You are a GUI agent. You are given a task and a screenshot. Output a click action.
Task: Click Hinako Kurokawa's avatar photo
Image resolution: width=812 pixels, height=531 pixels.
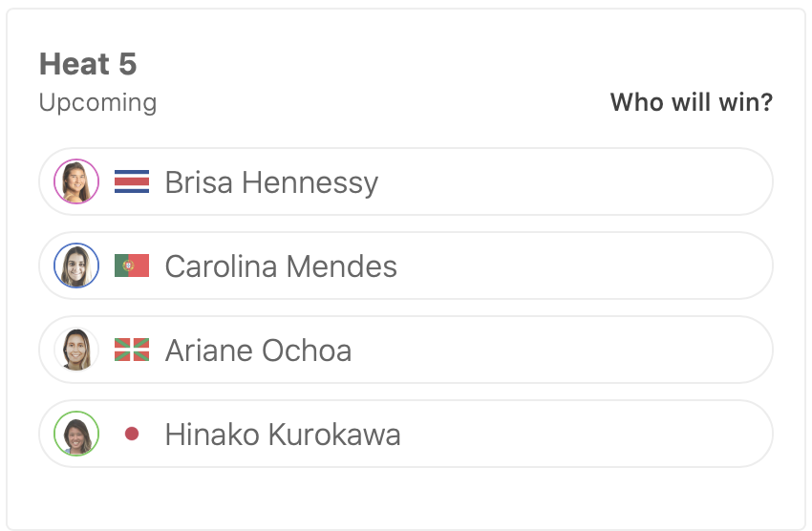point(76,434)
